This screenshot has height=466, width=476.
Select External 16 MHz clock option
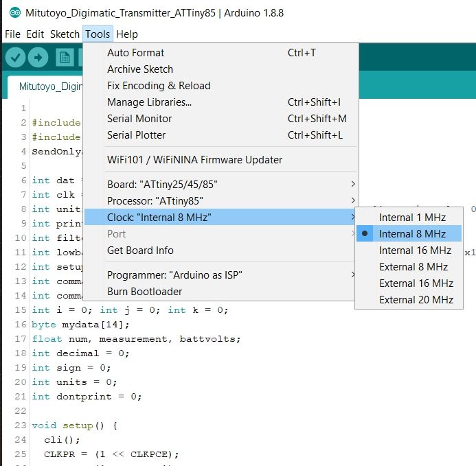tap(409, 283)
